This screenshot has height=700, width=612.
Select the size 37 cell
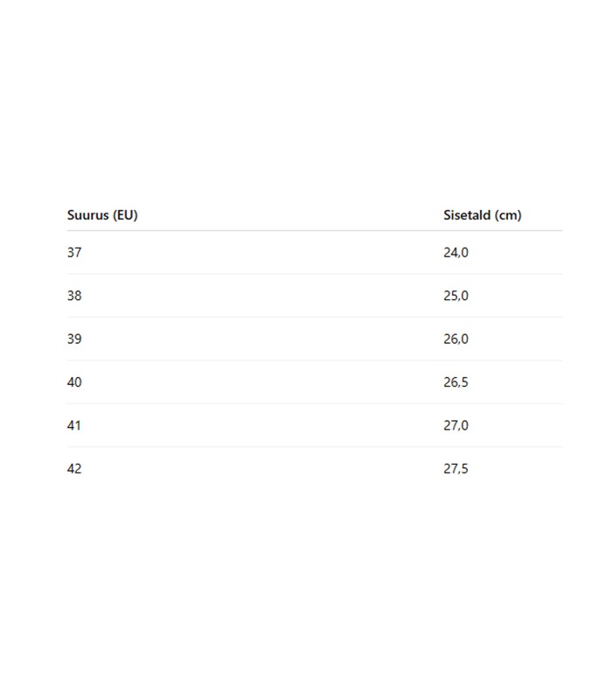click(74, 253)
